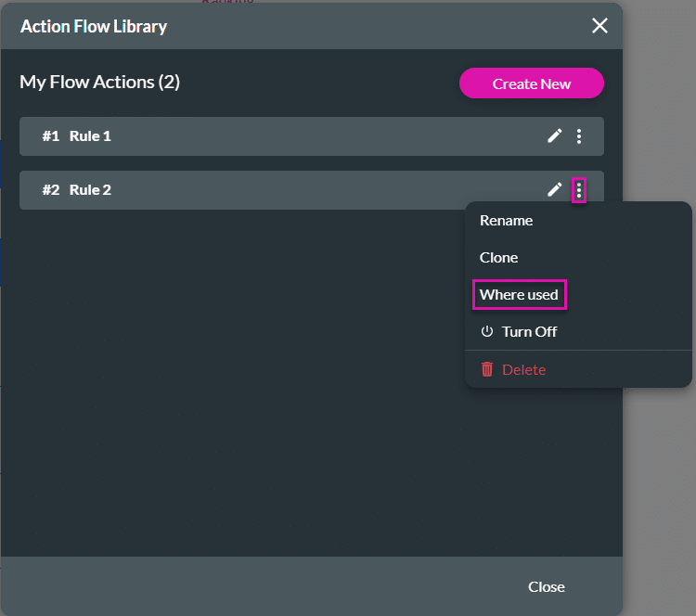Click the red trash can icon
Image resolution: width=696 pixels, height=616 pixels.
[x=486, y=369]
